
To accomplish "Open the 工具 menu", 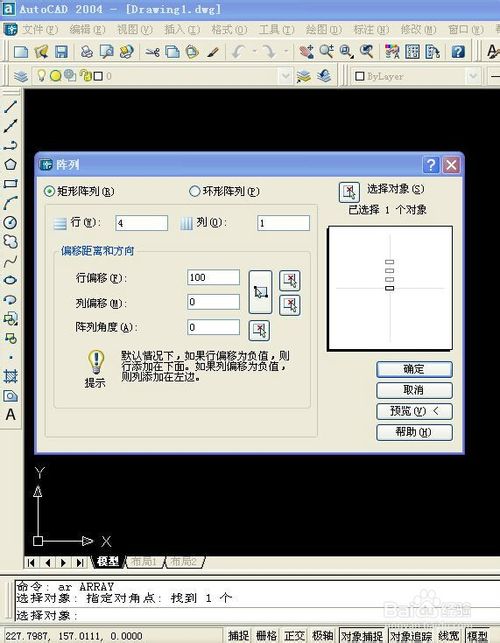I will pyautogui.click(x=276, y=30).
